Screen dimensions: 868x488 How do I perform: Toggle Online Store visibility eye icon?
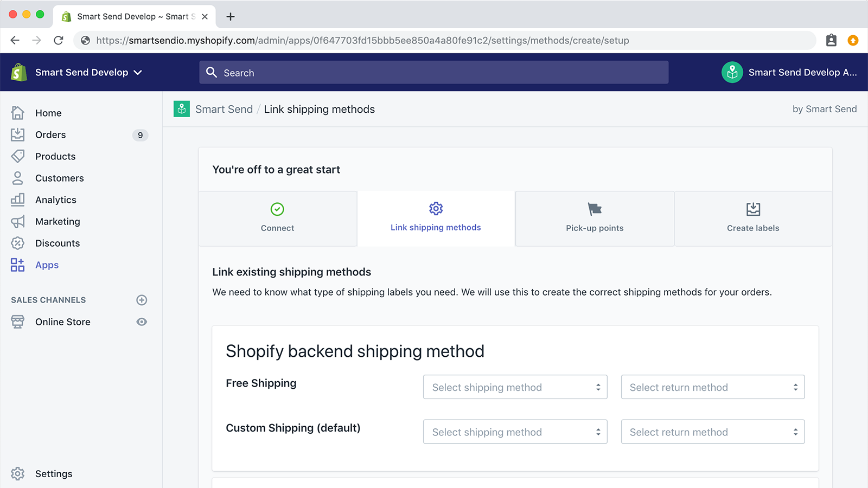click(142, 322)
